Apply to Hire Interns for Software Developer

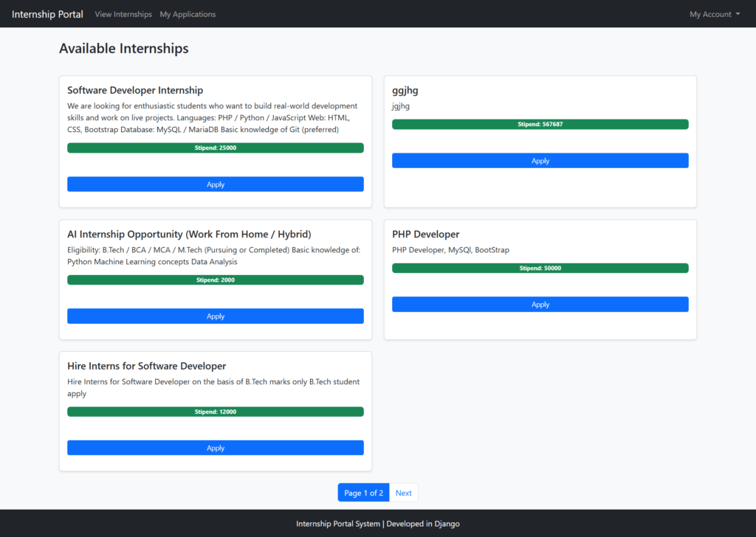pyautogui.click(x=215, y=448)
